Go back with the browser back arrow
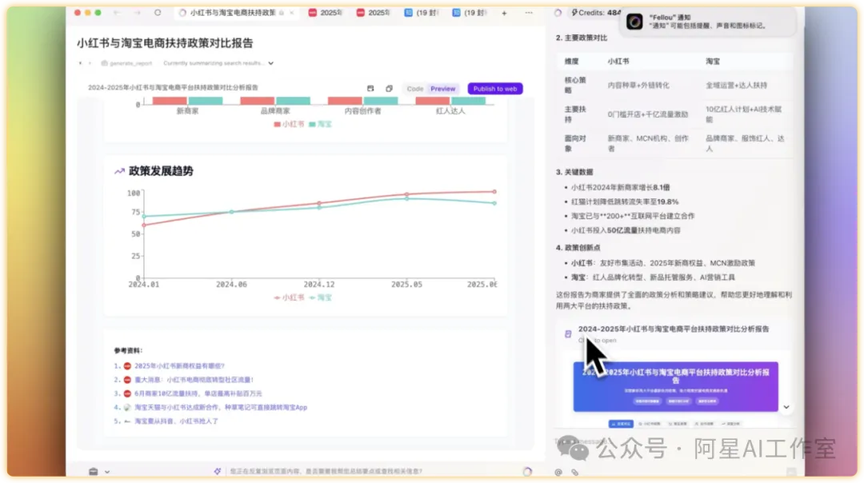 117,13
